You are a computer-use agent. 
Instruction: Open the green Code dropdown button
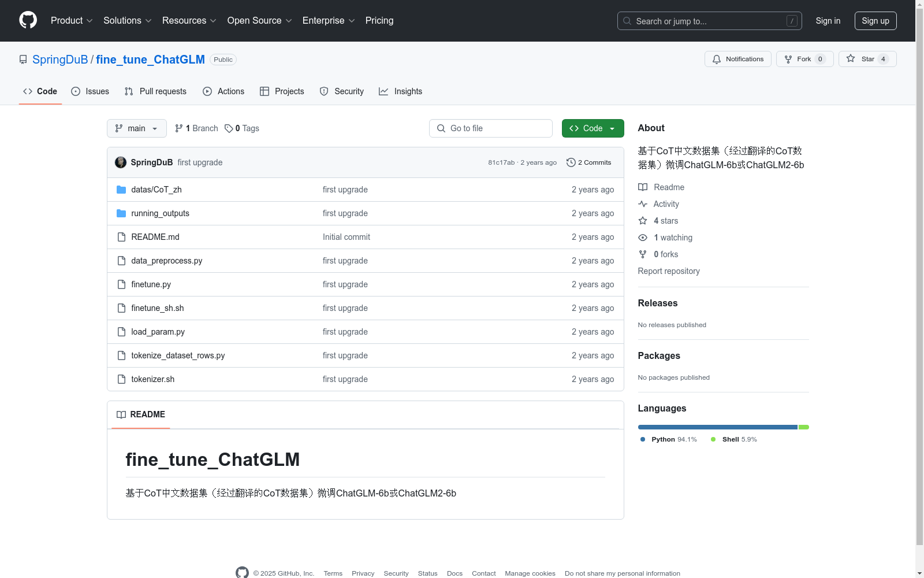(x=593, y=128)
